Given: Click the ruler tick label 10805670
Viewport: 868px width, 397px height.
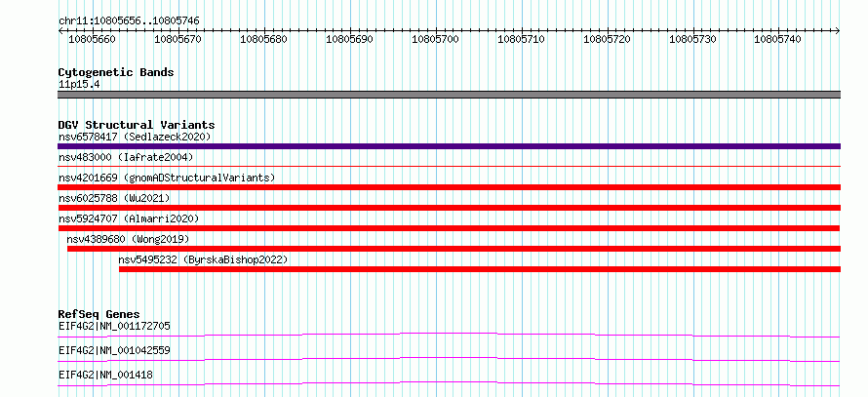Looking at the screenshot, I should (178, 39).
